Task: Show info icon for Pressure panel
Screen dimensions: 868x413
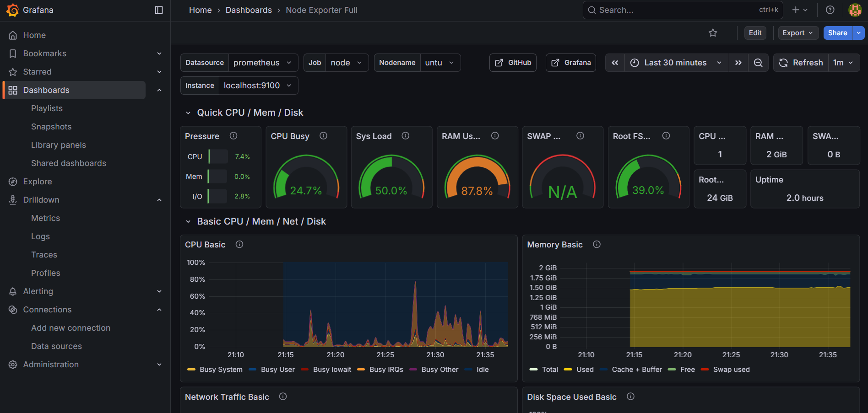Action: (x=233, y=136)
